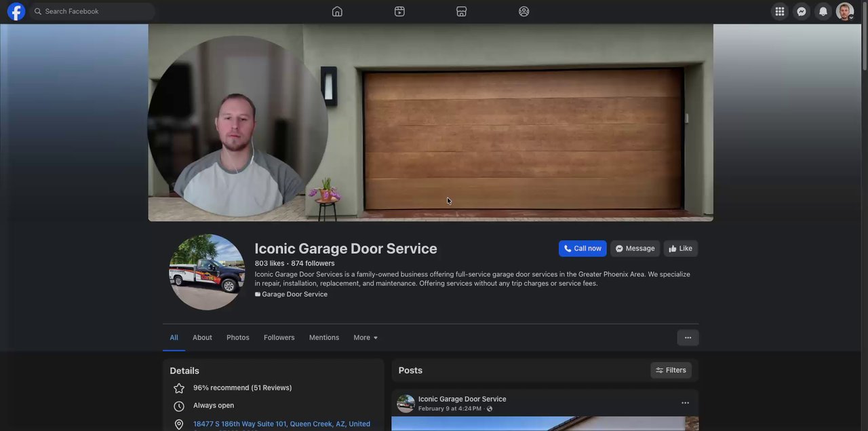Click the Posts heading
The image size is (868, 431).
click(410, 370)
